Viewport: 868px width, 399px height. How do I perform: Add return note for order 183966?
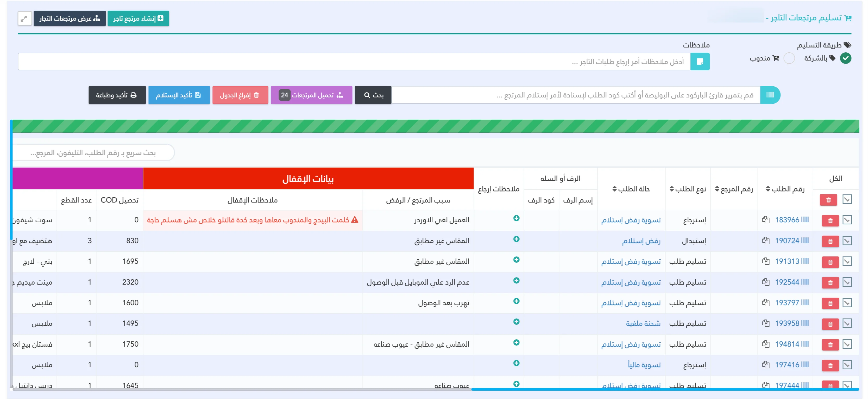tap(516, 218)
